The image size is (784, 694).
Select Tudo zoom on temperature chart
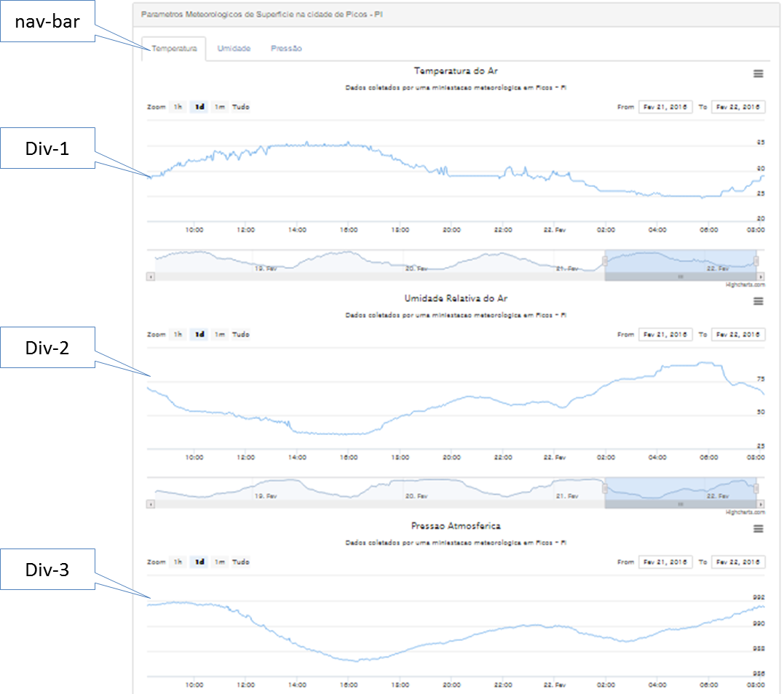240,107
